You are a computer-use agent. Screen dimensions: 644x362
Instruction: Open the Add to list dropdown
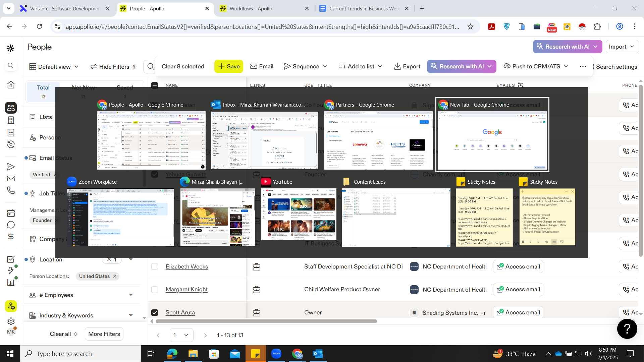361,66
